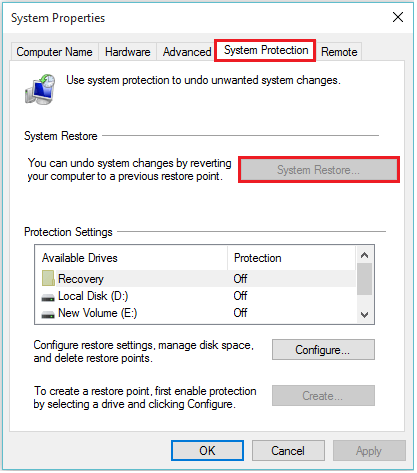Switch to the Remote tab
417x473 pixels.
coord(339,52)
